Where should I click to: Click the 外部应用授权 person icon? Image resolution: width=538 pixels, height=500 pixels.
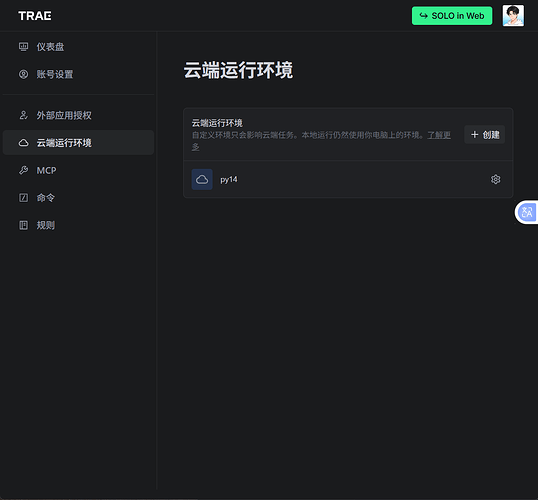coord(23,115)
